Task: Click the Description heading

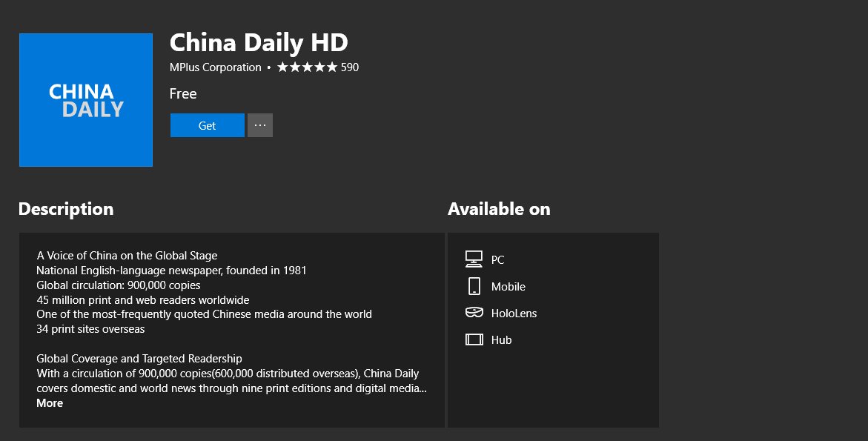Action: tap(66, 209)
